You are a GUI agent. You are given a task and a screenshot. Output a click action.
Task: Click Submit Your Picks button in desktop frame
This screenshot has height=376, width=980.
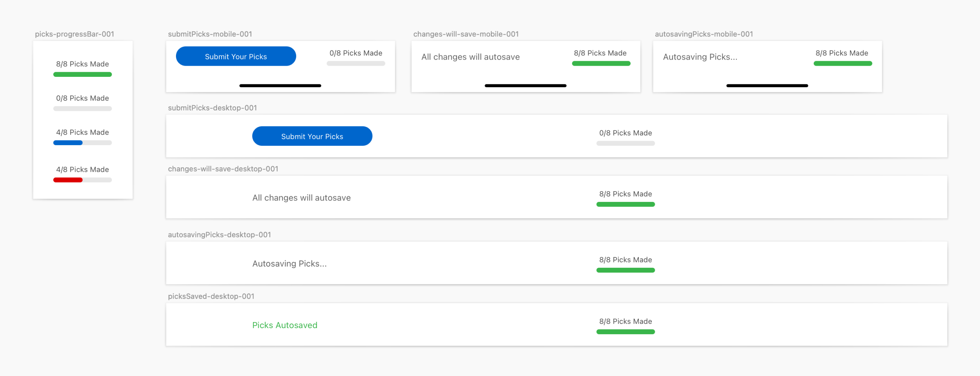pos(312,136)
